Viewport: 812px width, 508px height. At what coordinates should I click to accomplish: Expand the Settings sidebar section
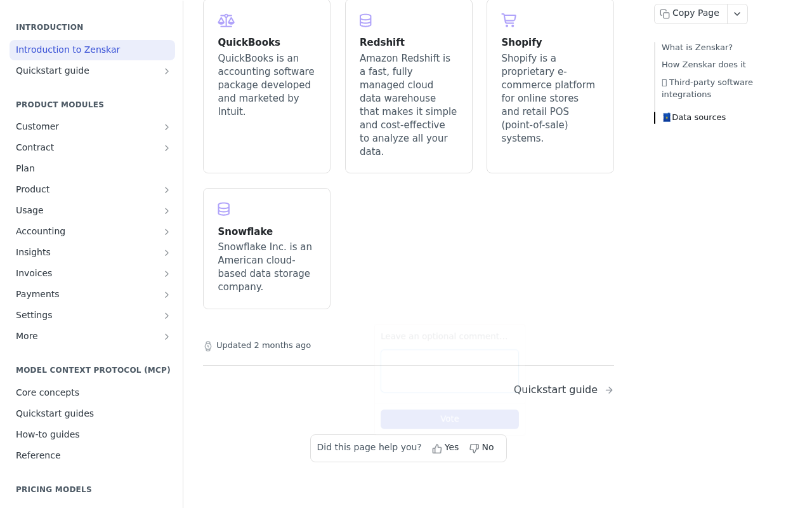167,316
